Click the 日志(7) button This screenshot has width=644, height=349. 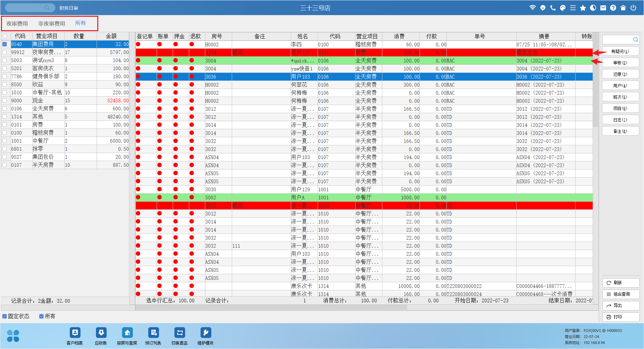point(621,120)
